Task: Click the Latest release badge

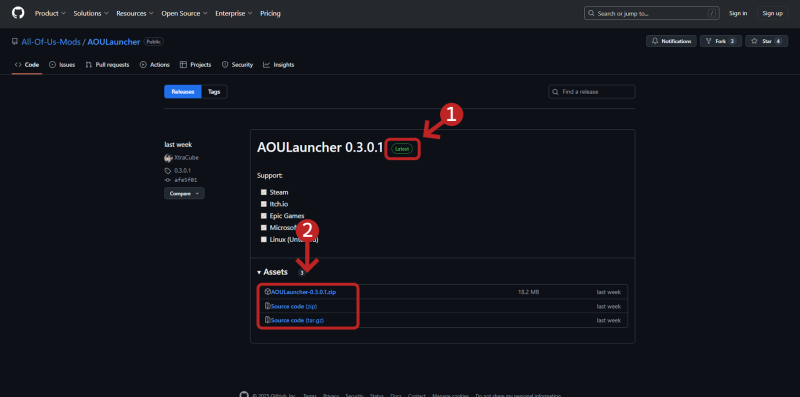Action: pyautogui.click(x=402, y=148)
